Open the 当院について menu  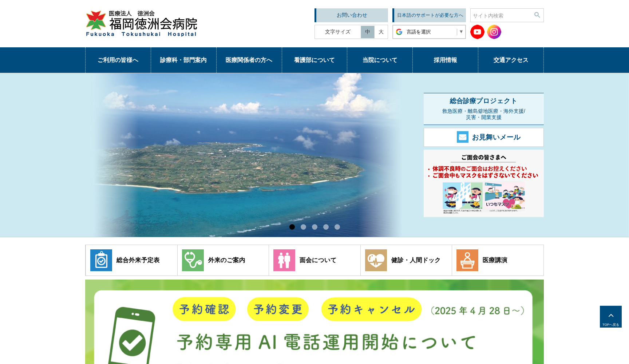pos(380,60)
